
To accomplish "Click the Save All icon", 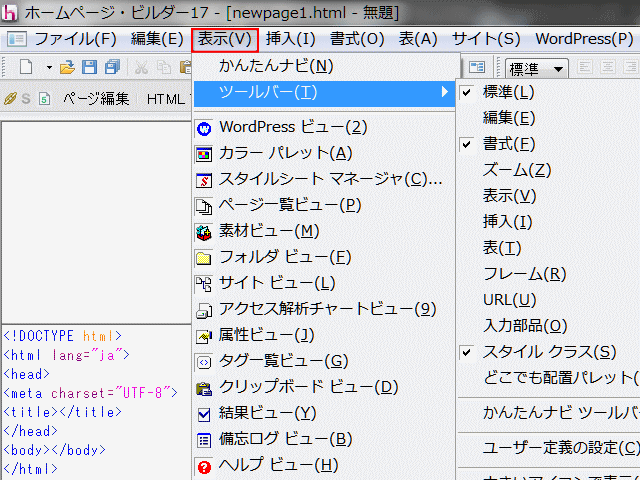I will coord(112,67).
